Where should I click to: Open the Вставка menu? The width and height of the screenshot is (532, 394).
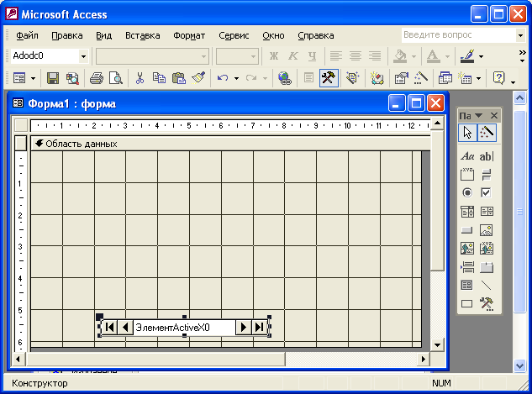(x=143, y=35)
